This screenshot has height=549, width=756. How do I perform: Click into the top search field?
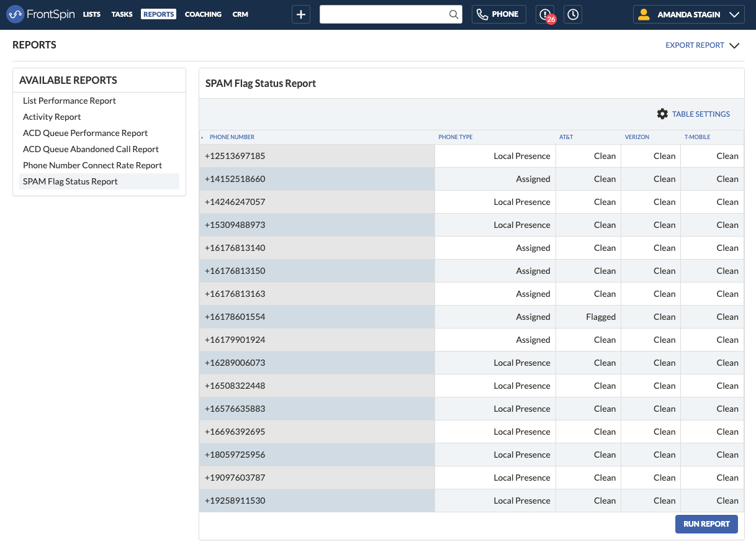pos(384,14)
